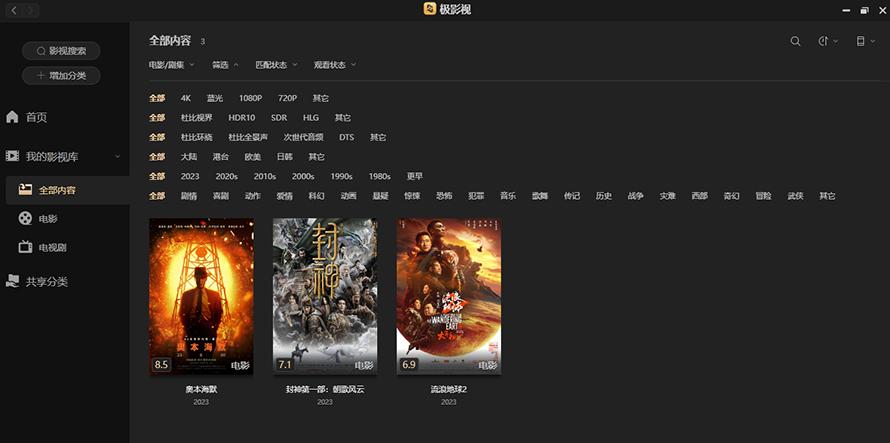Filter resolution by 蓝光
The width and height of the screenshot is (890, 443).
click(215, 98)
